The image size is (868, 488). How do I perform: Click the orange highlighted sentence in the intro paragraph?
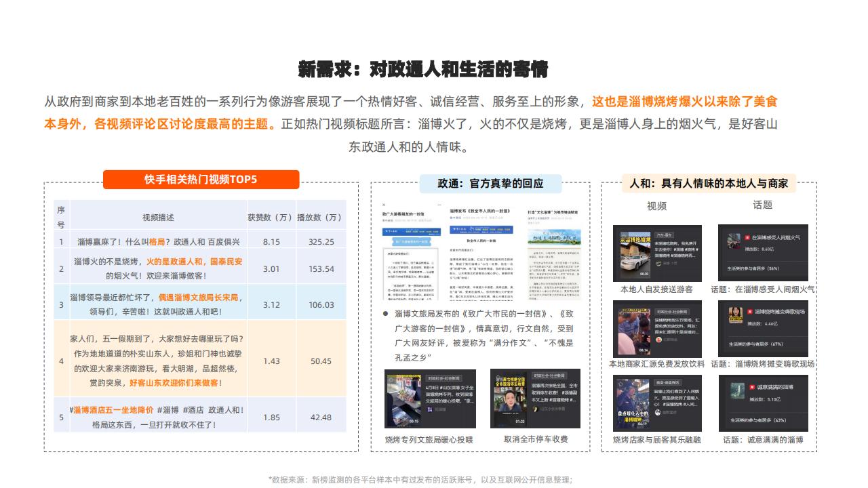point(411,113)
